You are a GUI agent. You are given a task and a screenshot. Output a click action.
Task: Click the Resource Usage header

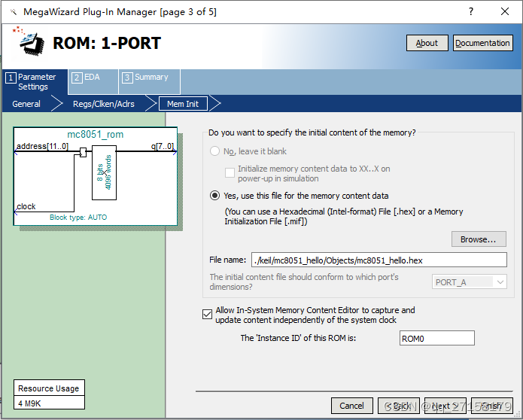click(49, 388)
